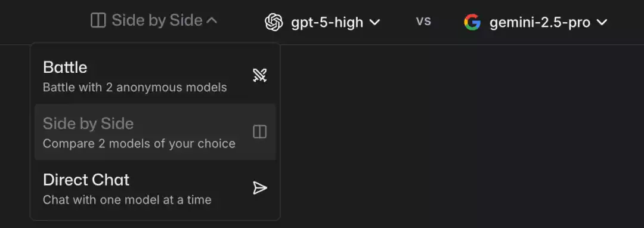This screenshot has height=228, width=644.
Task: Click the Google logo next to gemini-2.5-pro
Action: pos(472,22)
